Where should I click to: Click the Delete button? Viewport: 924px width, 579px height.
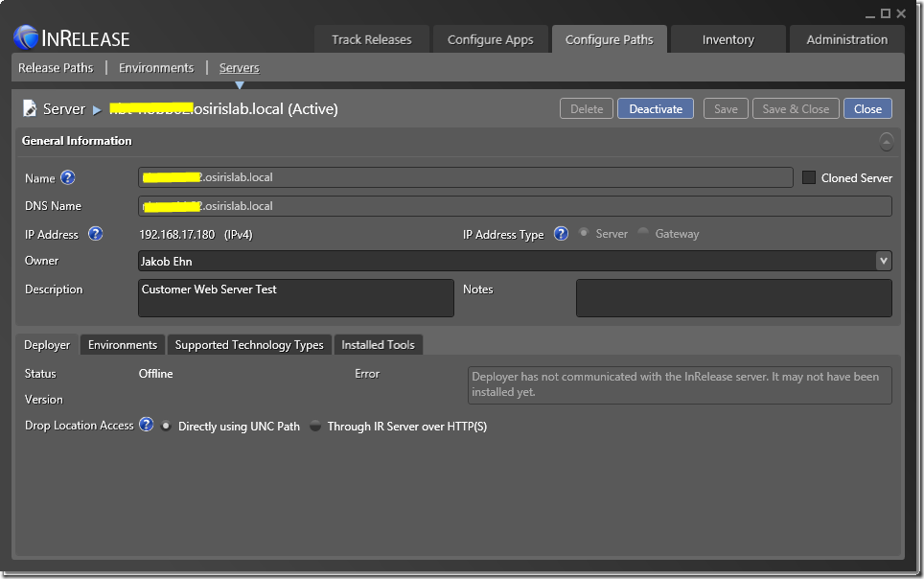587,109
